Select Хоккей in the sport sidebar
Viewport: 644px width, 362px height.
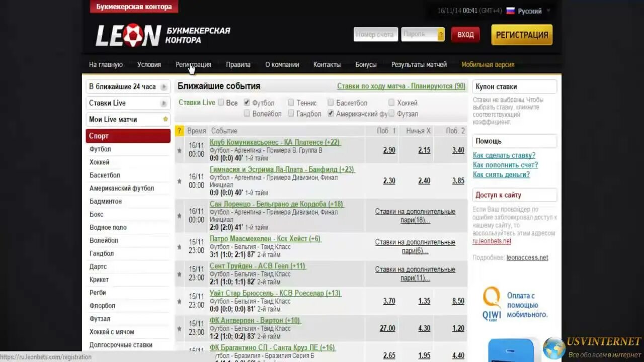pos(99,162)
